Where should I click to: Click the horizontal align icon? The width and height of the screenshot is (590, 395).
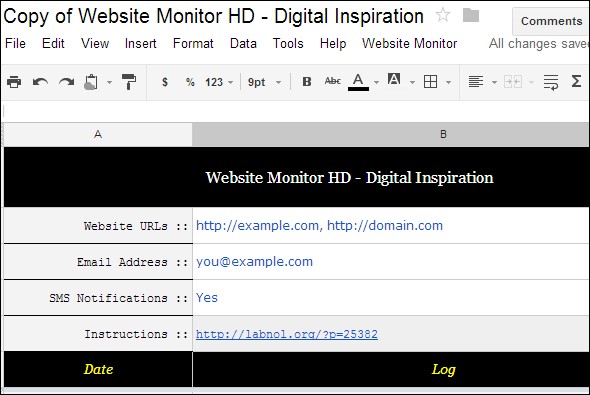[476, 82]
